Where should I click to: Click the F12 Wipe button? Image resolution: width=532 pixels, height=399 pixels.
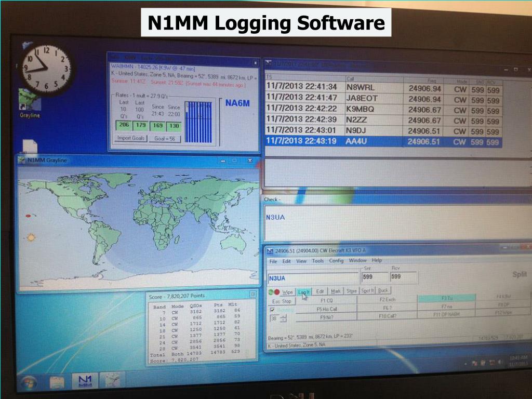tap(503, 312)
